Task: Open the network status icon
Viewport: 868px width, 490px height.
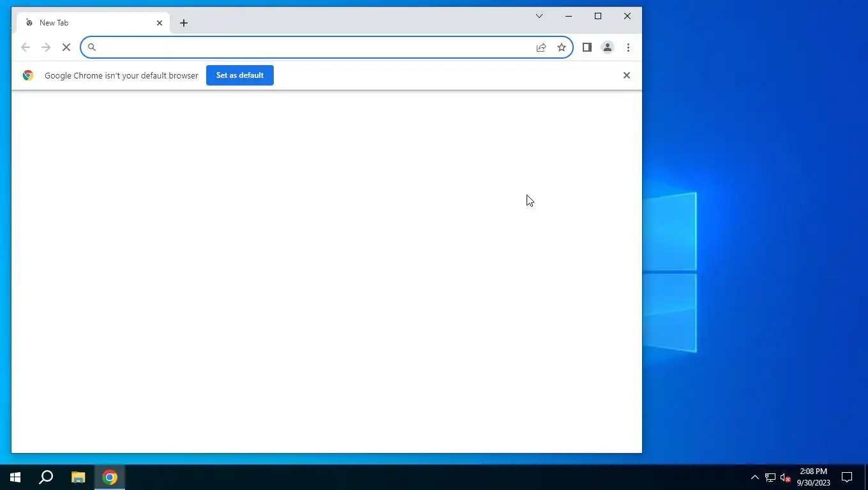Action: coord(770,477)
